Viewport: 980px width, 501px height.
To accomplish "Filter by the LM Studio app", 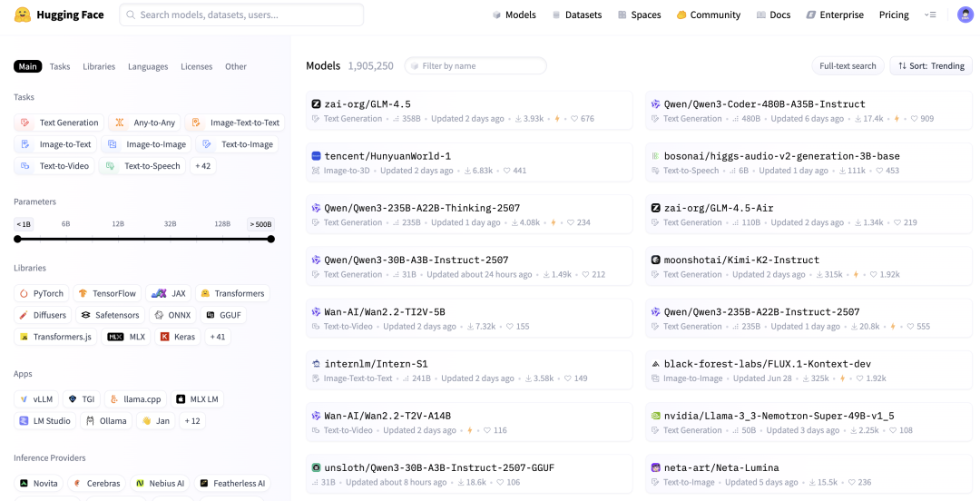I will tap(45, 421).
